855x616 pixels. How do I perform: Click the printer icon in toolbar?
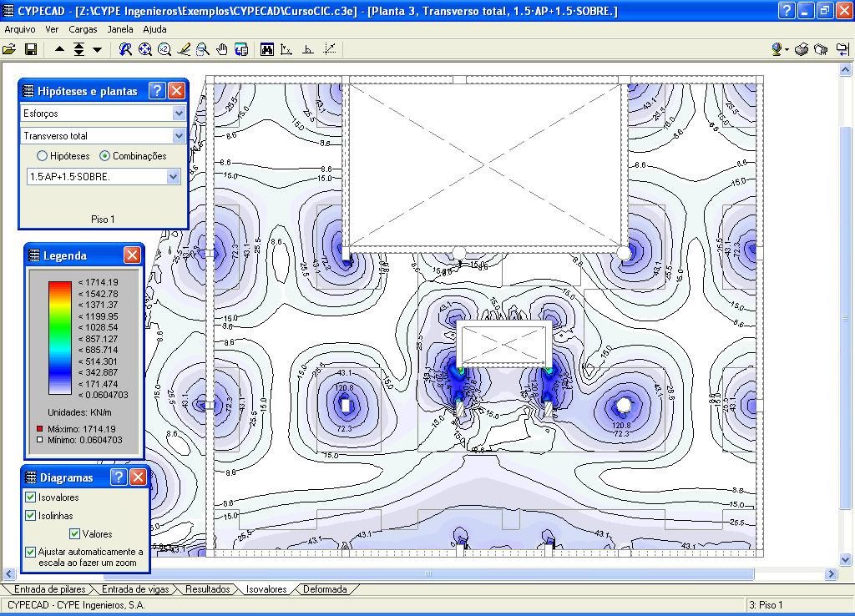click(x=802, y=49)
